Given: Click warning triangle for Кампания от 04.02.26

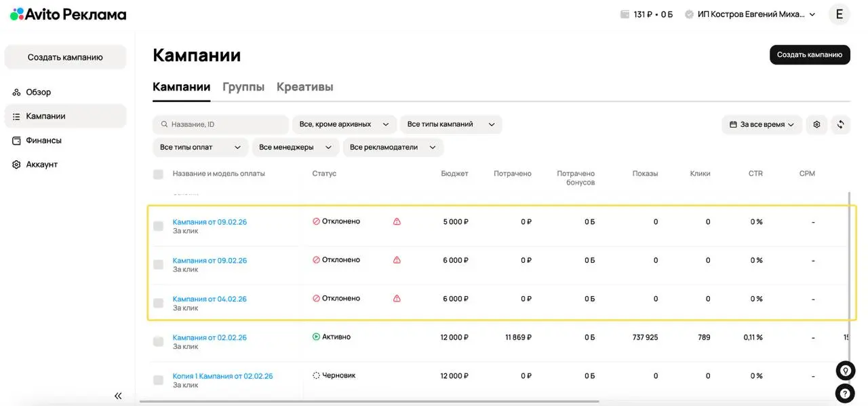Looking at the screenshot, I should click(x=397, y=298).
